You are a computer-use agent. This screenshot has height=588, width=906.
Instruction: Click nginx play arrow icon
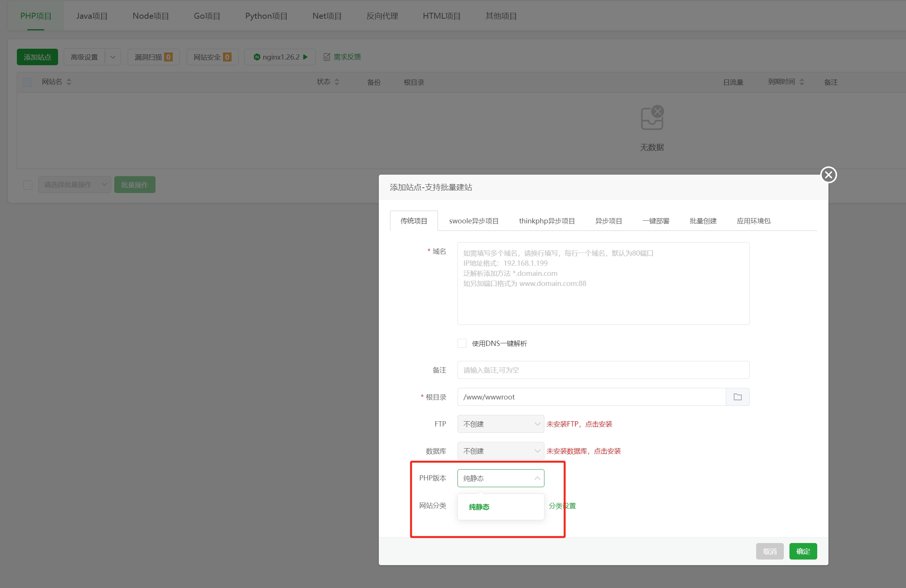[305, 57]
